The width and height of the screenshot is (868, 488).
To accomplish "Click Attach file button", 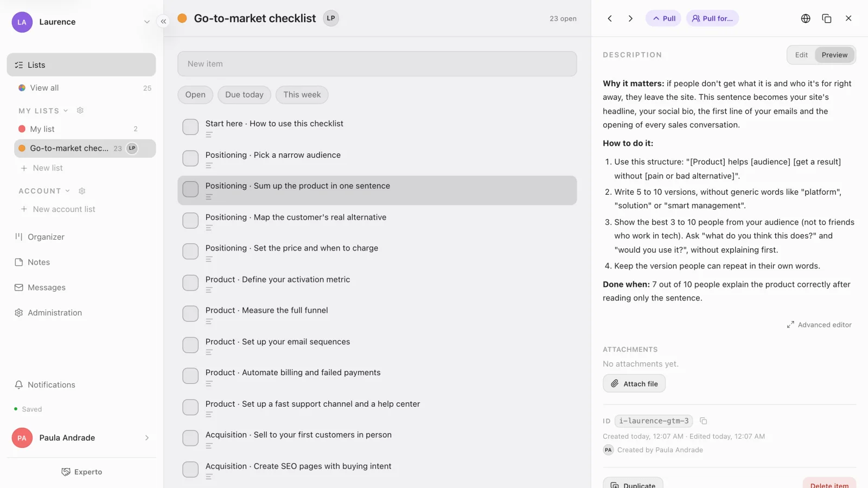I will (634, 384).
